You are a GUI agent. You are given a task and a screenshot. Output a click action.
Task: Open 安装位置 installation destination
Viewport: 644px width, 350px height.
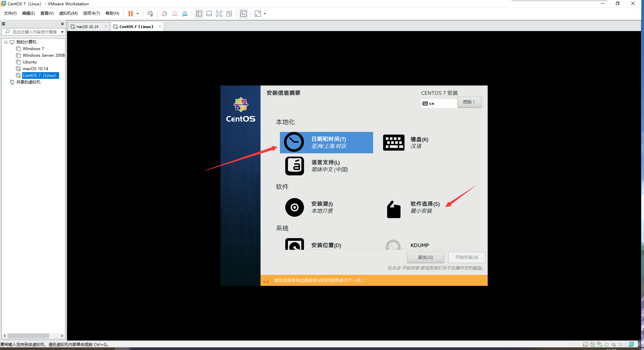[313, 244]
